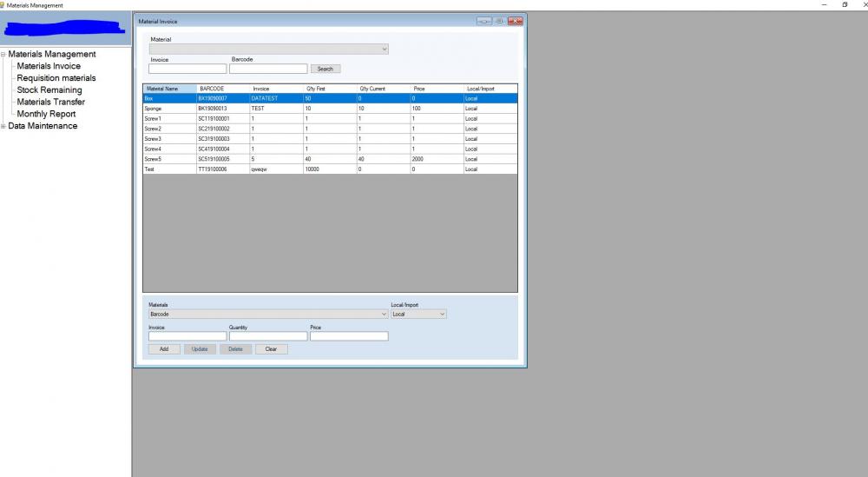Open the Monthly Report item
The width and height of the screenshot is (868, 477).
point(46,114)
